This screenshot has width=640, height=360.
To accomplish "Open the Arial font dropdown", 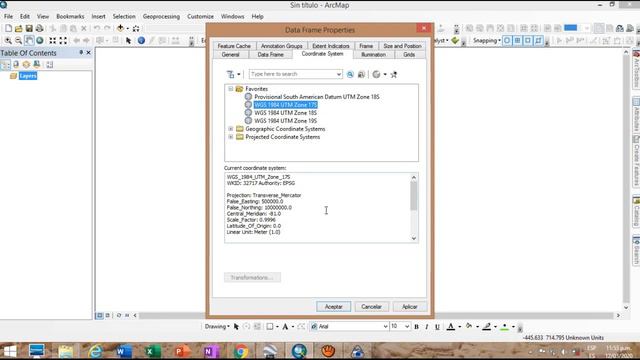I will click(385, 327).
